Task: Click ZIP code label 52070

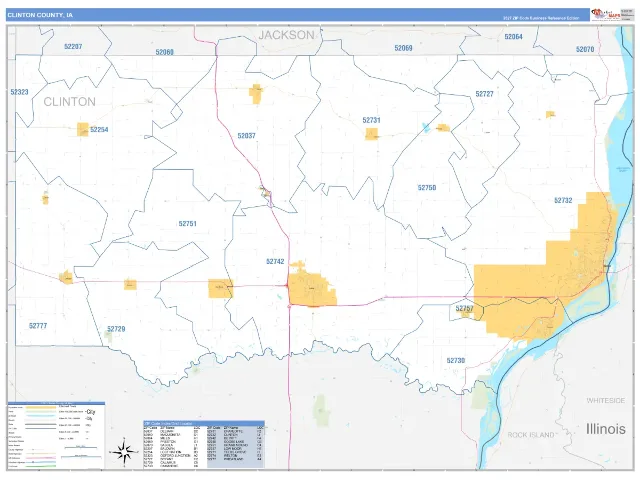Action: [x=585, y=49]
